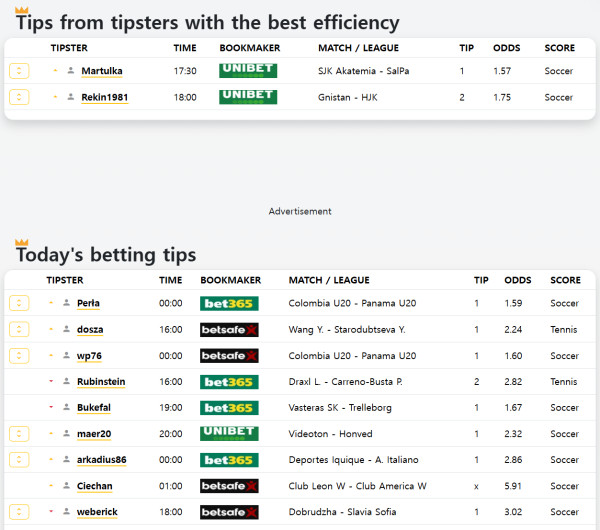The height and width of the screenshot is (530, 600).
Task: Open weberick's tipster profile
Action: click(97, 512)
